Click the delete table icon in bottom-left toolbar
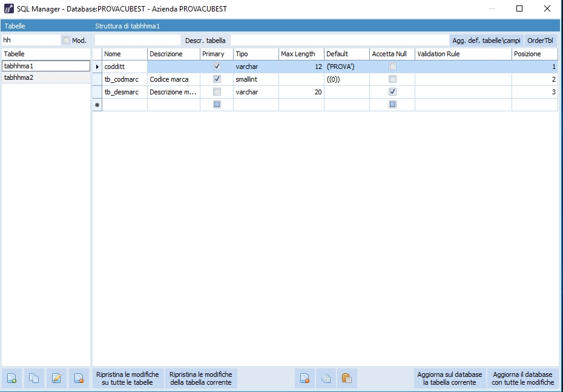The width and height of the screenshot is (563, 392). 79,378
